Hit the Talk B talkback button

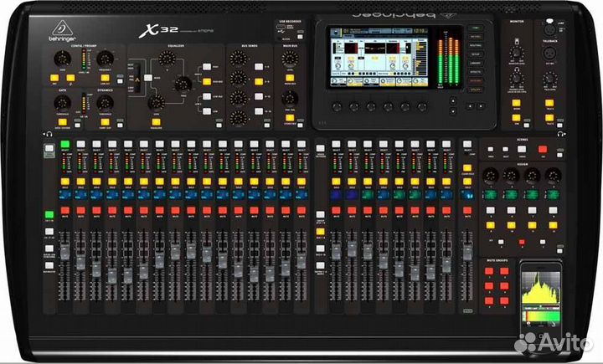[x=549, y=118]
